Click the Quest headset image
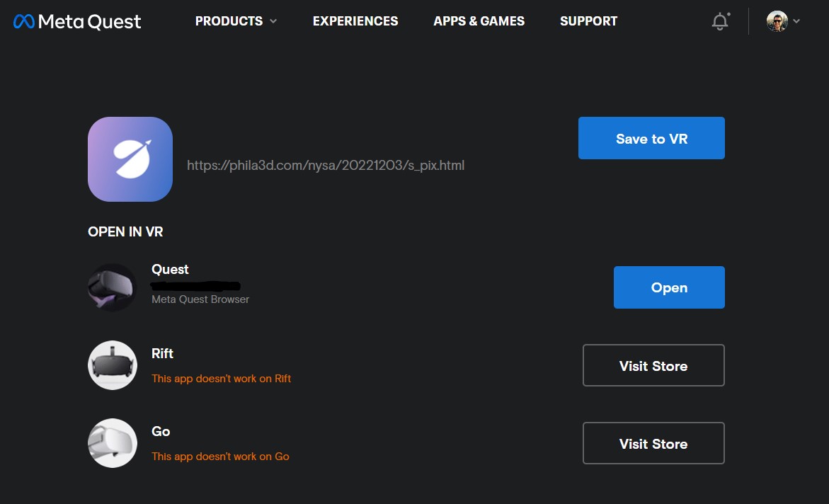829x504 pixels. click(112, 287)
